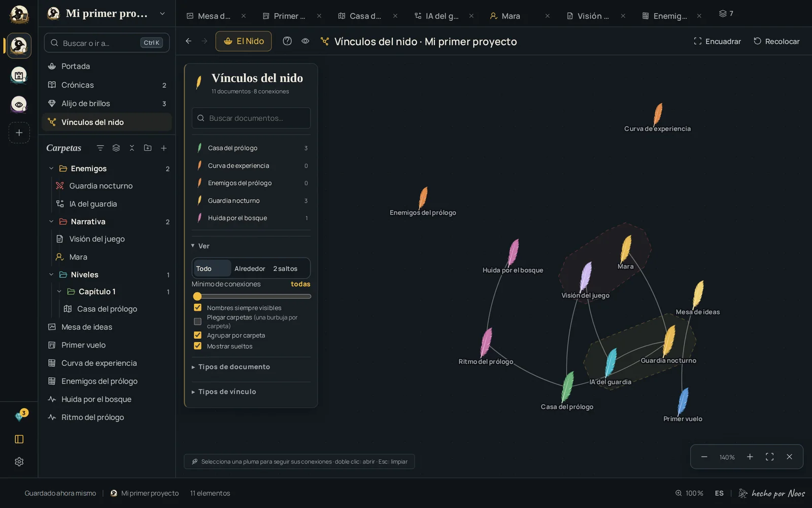The height and width of the screenshot is (508, 812).
Task: Toggle the sidebar panel icon
Action: pyautogui.click(x=19, y=439)
